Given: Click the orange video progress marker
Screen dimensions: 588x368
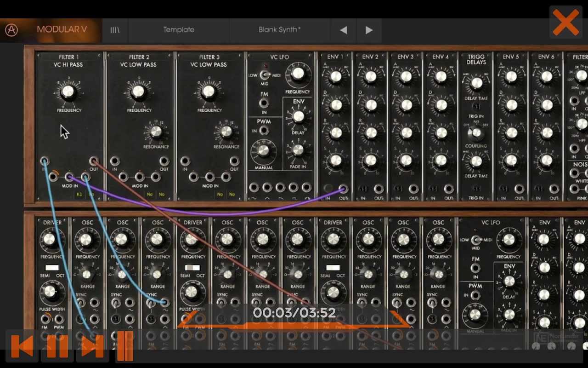Looking at the screenshot, I should tap(125, 346).
